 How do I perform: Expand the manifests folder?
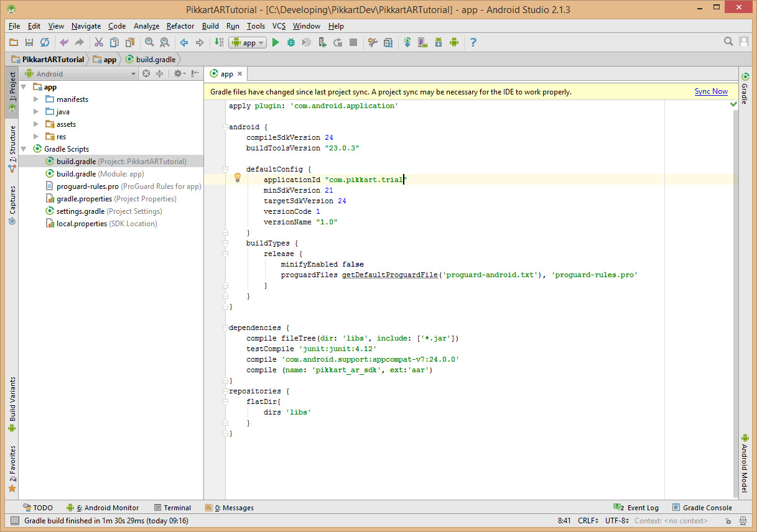36,99
